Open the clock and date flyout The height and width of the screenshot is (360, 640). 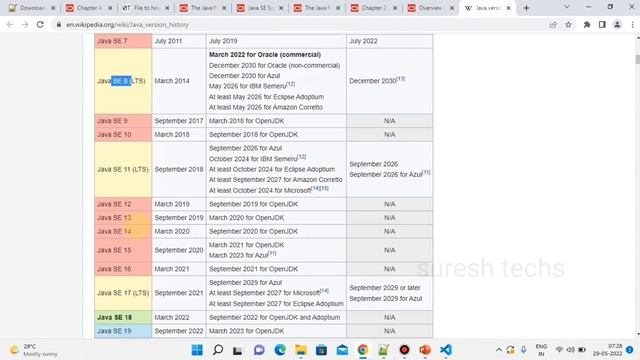pyautogui.click(x=607, y=350)
